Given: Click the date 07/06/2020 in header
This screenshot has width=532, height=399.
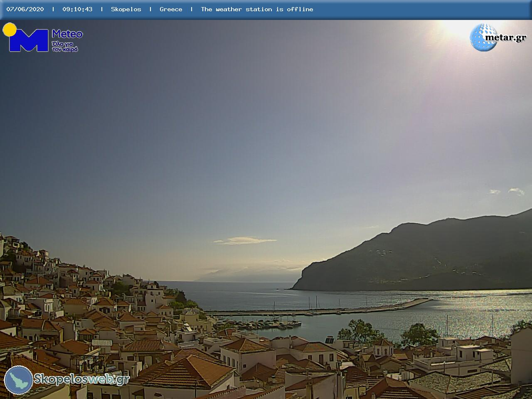Looking at the screenshot, I should click(x=25, y=9).
